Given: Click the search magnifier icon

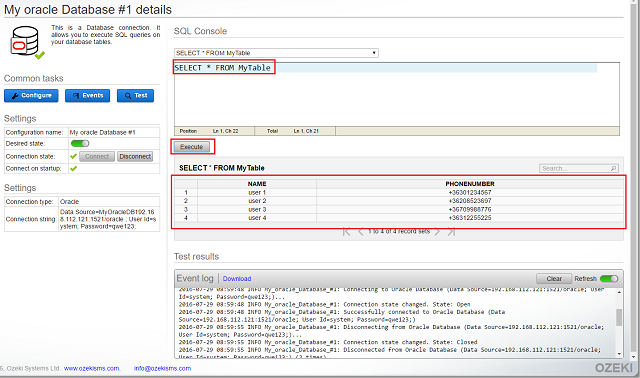Looking at the screenshot, I should pyautogui.click(x=613, y=168).
